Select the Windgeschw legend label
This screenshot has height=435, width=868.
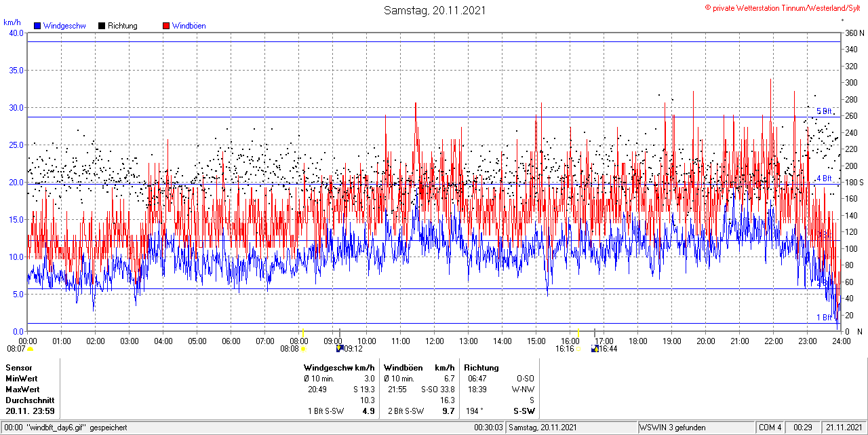click(x=64, y=26)
